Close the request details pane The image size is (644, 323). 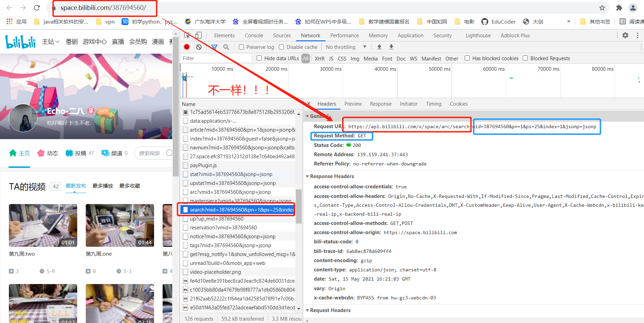309,104
